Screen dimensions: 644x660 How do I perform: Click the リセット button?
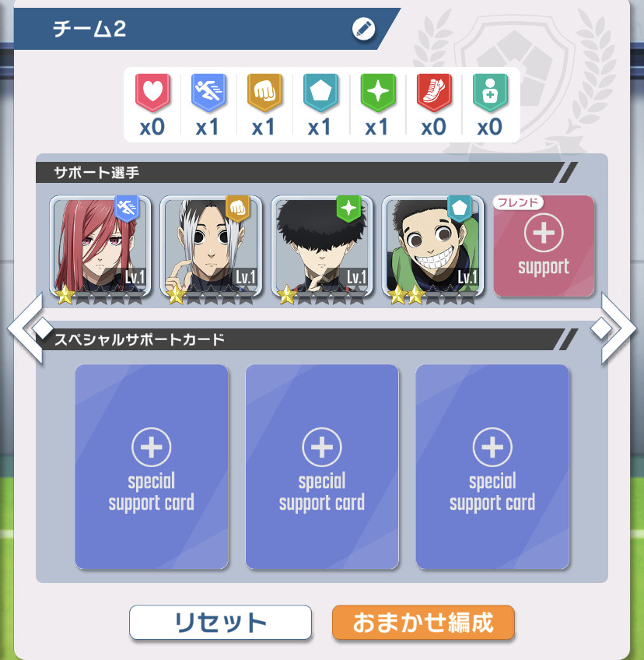coord(220,623)
